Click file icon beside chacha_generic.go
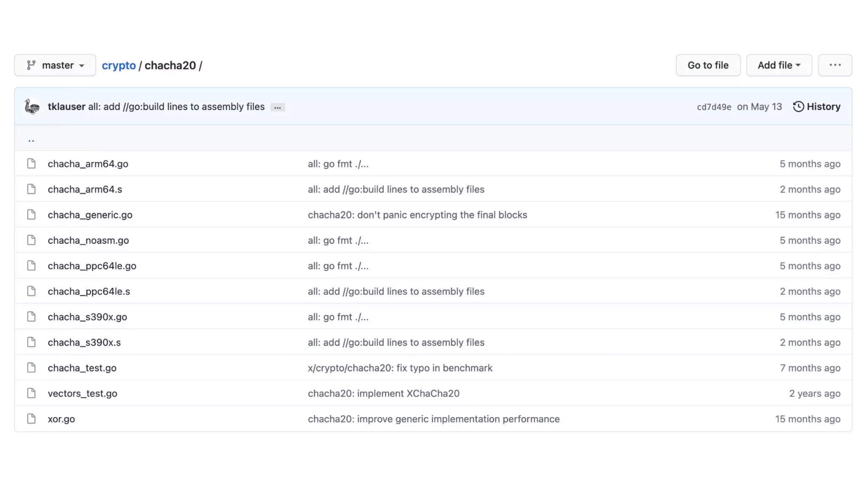Screen dimensions: 868x488 (x=31, y=215)
